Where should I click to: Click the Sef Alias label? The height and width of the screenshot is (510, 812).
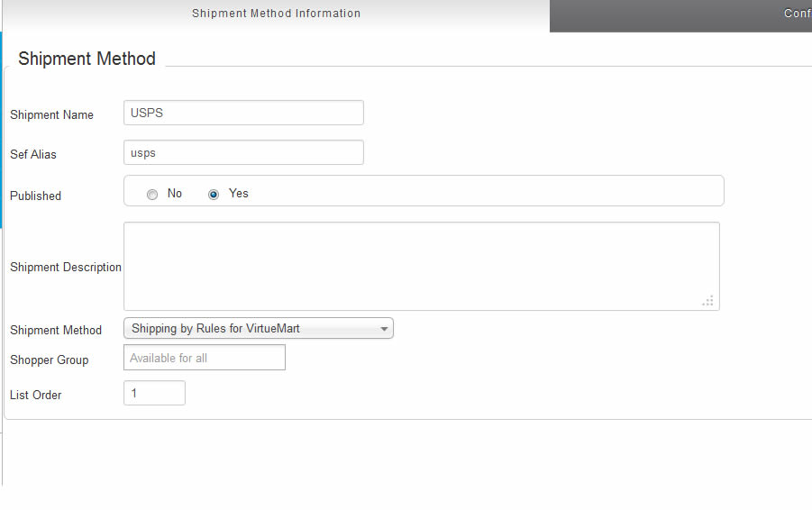[33, 154]
